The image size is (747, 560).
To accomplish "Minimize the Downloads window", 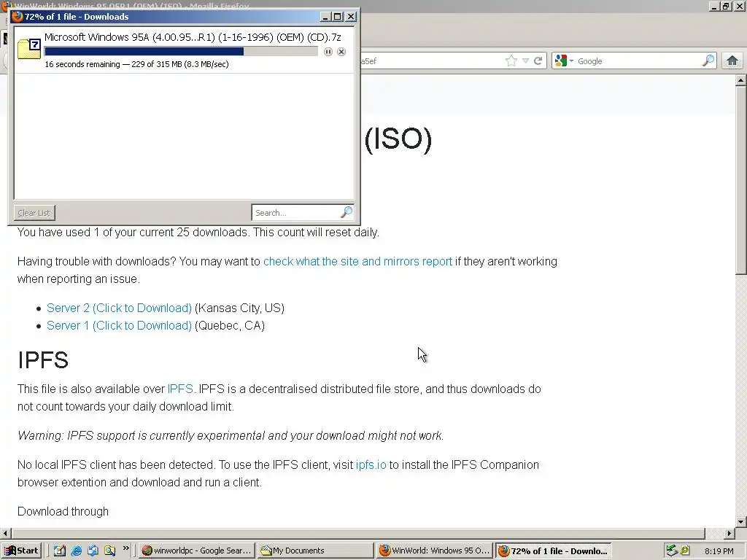I will point(325,17).
